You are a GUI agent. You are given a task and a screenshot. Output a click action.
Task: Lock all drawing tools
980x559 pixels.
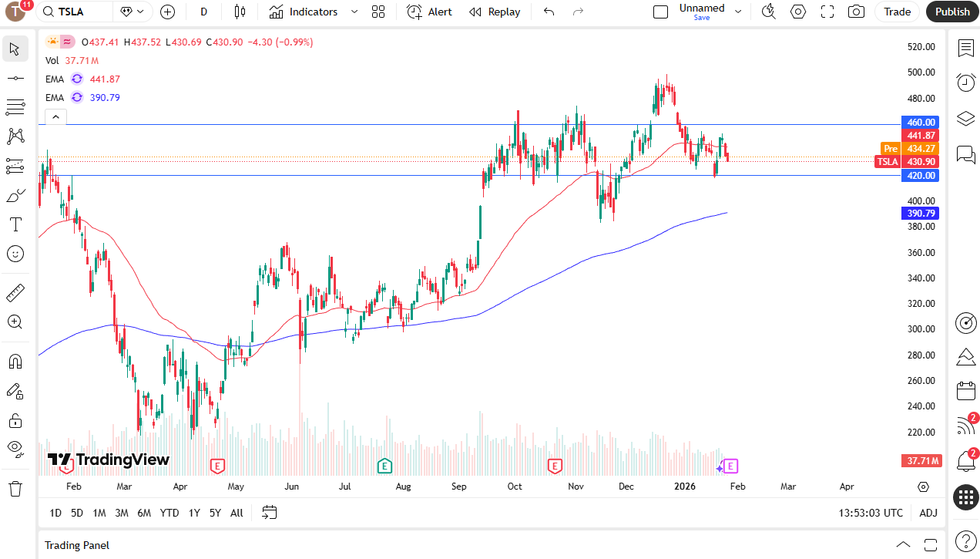coord(15,420)
